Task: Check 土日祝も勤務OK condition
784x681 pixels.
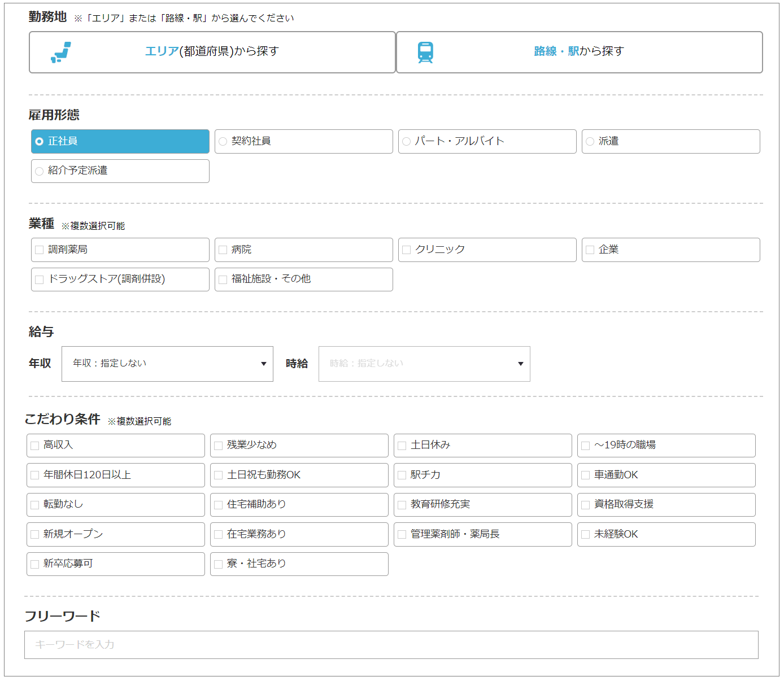Action: pyautogui.click(x=299, y=475)
